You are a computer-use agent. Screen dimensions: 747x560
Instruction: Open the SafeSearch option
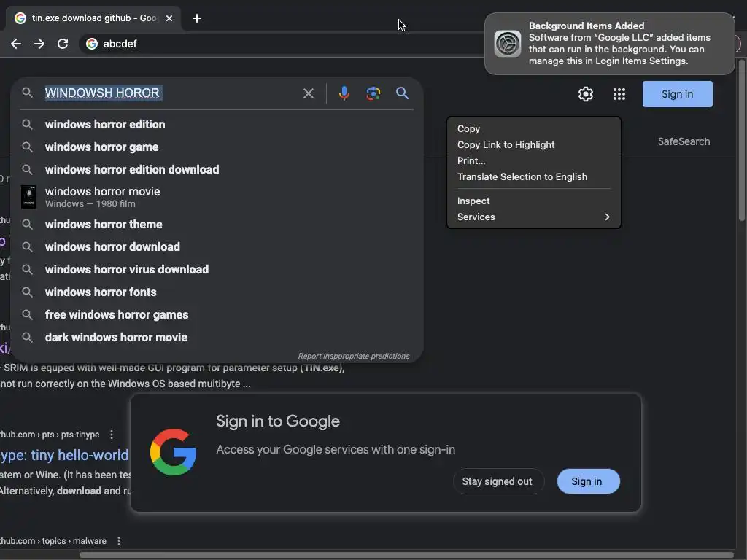click(684, 141)
